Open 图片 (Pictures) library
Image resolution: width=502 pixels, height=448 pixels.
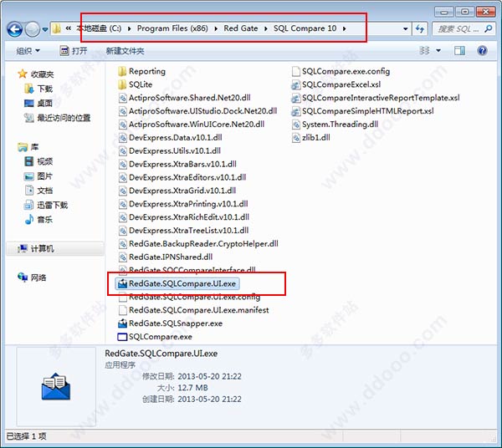[x=38, y=176]
